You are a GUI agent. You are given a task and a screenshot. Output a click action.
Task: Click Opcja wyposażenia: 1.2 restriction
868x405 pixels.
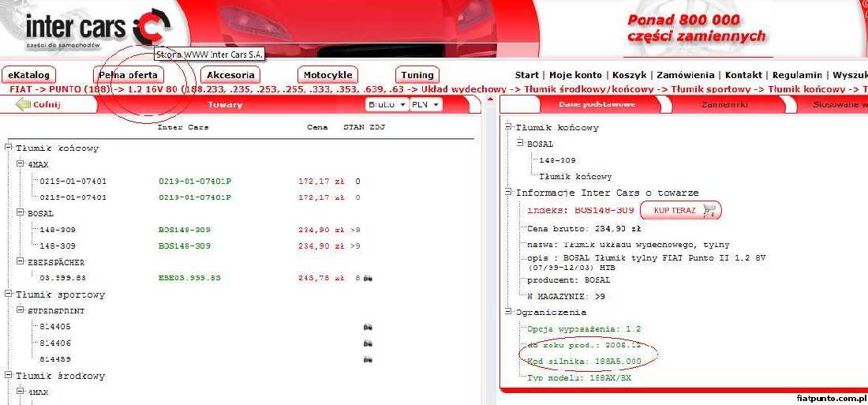click(584, 328)
